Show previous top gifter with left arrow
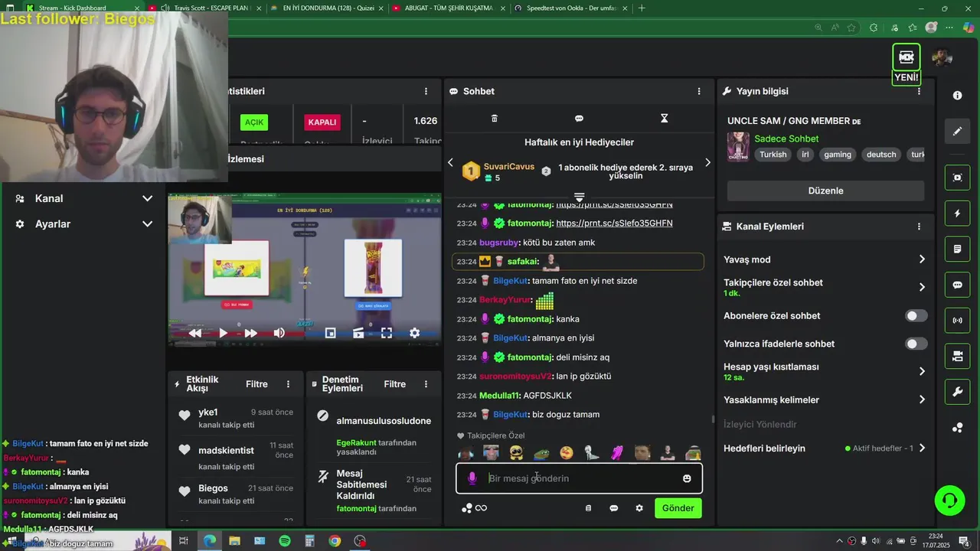This screenshot has height=551, width=980. [x=450, y=162]
